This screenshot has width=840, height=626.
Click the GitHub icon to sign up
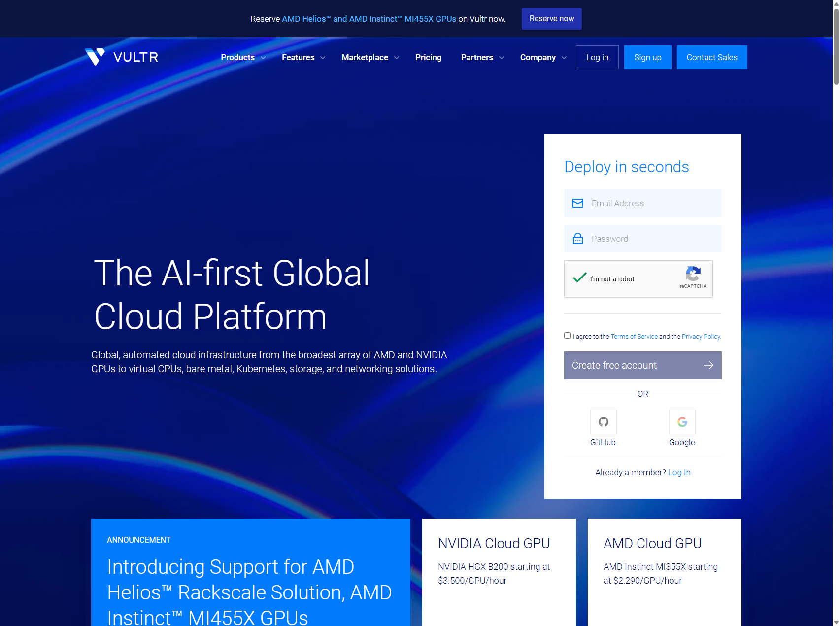pyautogui.click(x=603, y=422)
